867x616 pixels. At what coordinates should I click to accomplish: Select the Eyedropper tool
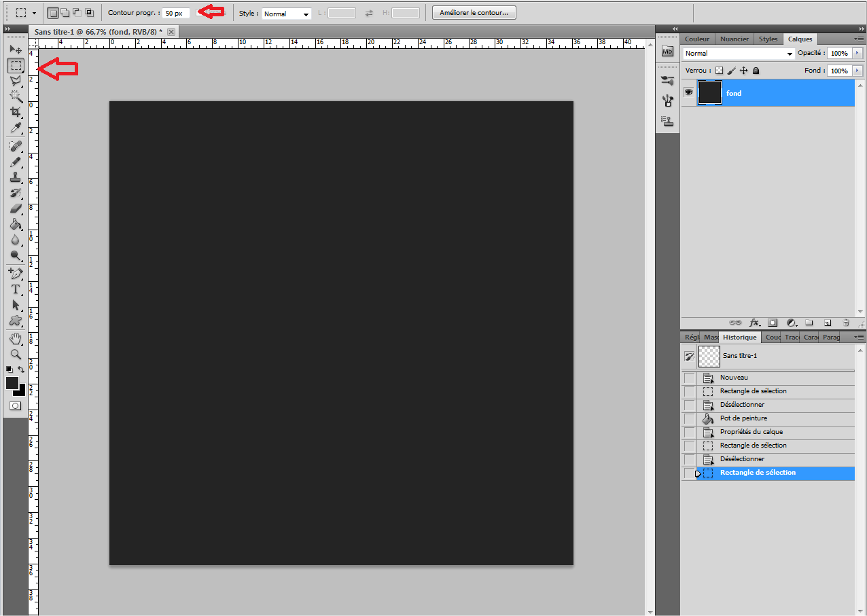(x=15, y=128)
